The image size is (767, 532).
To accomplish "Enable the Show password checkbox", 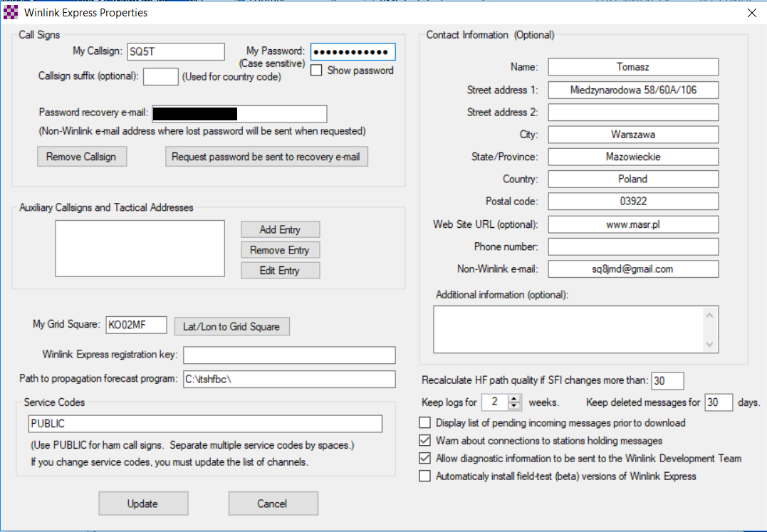I will pyautogui.click(x=317, y=71).
